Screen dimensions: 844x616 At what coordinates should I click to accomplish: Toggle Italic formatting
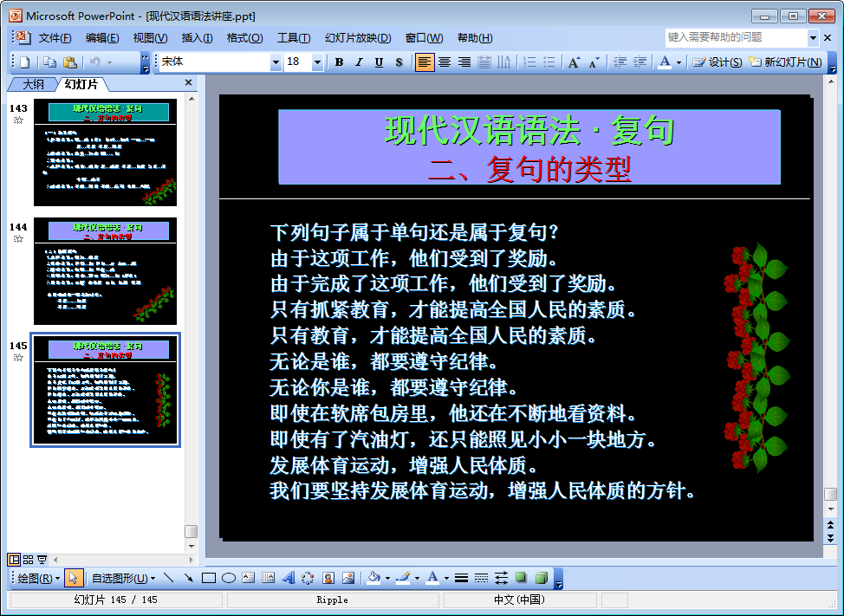[359, 62]
